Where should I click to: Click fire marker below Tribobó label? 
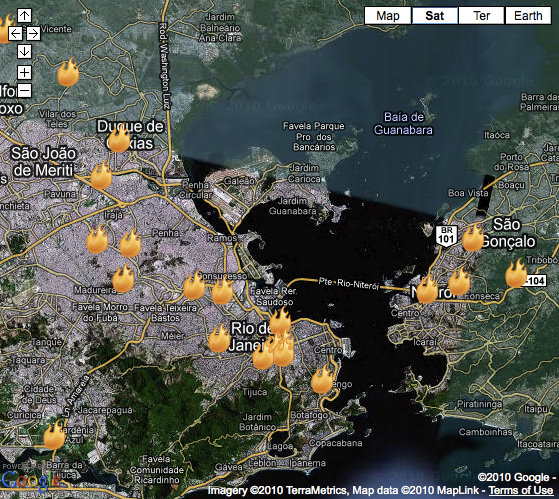pos(516,274)
